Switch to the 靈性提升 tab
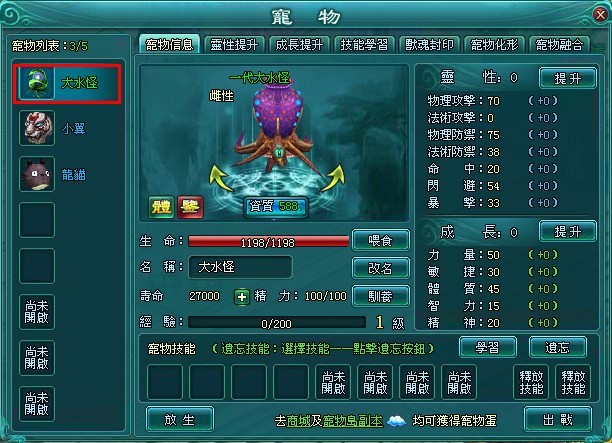 (x=234, y=44)
